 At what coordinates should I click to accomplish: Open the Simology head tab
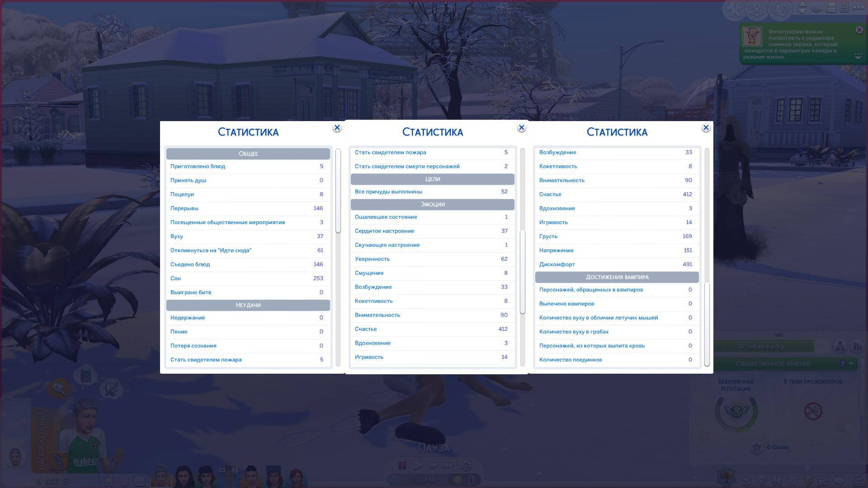(x=808, y=481)
